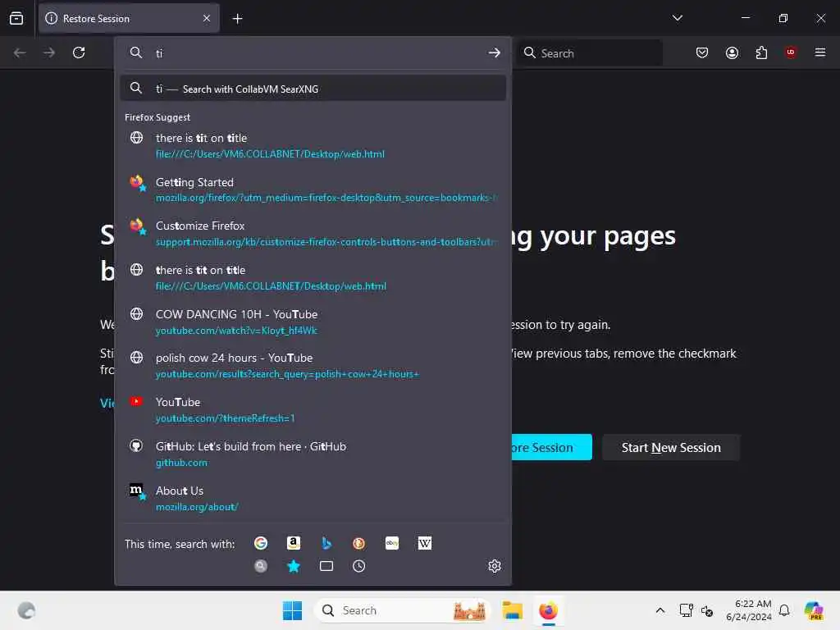Screen dimensions: 840x630
Task: Expand the list all tabs chevron
Action: [x=677, y=18]
